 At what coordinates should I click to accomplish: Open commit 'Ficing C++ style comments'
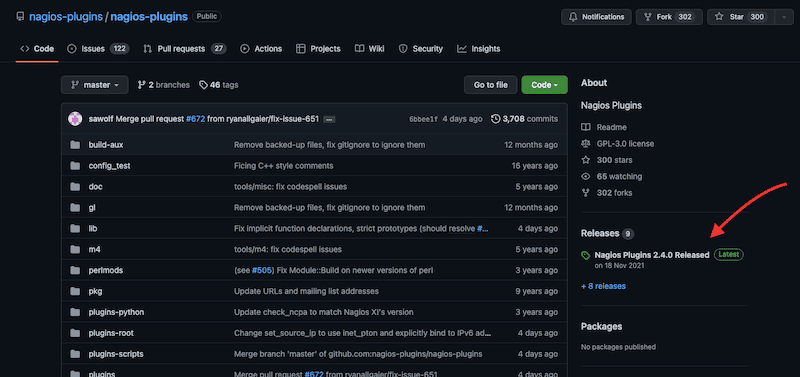coord(284,166)
